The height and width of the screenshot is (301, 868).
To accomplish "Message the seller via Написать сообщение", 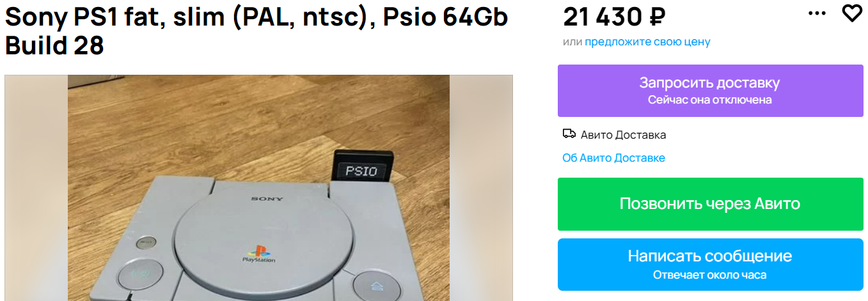I will click(709, 265).
